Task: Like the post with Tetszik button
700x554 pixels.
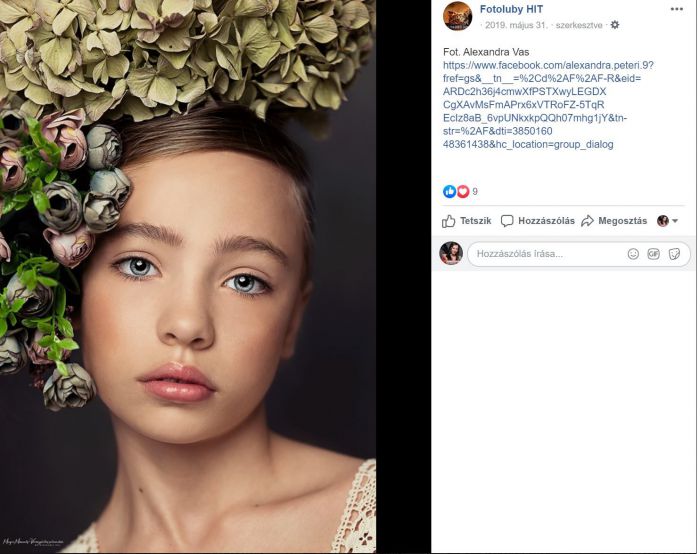Action: [467, 221]
